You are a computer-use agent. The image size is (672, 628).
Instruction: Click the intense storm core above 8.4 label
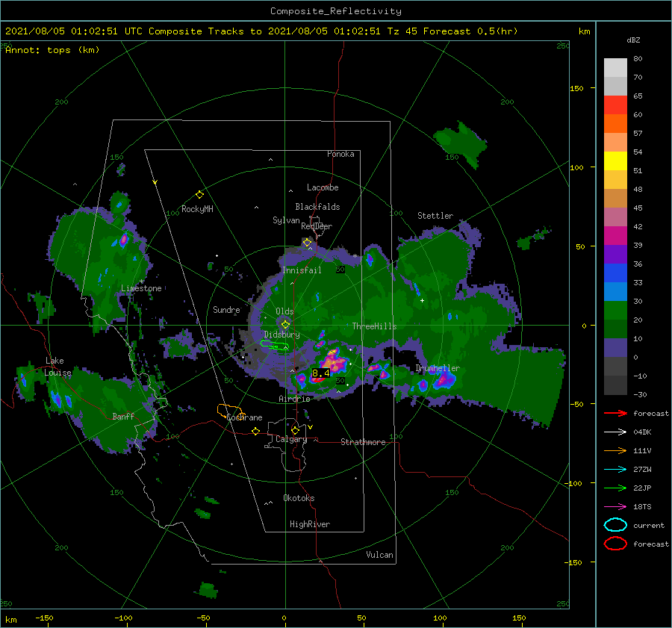click(334, 361)
